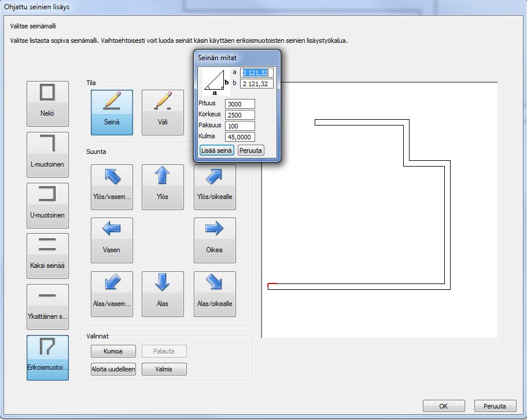Click the Ylös/vasemmalle diagonal arrow
The height and width of the screenshot is (420, 527).
[x=112, y=187]
